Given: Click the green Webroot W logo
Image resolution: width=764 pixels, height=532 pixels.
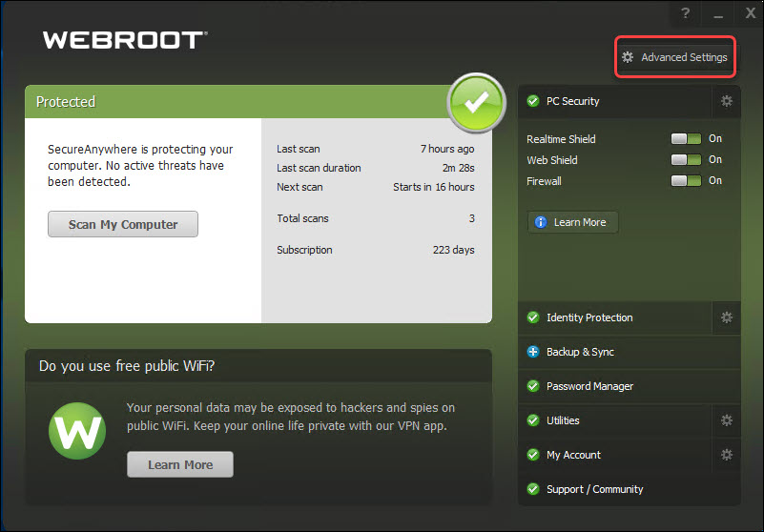Looking at the screenshot, I should 77,432.
